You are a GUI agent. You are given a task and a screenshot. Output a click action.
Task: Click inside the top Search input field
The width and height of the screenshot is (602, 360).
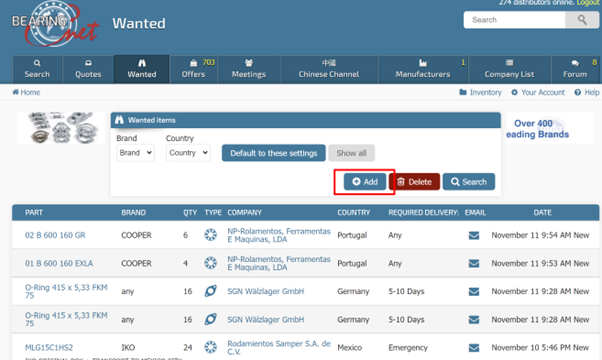pos(514,20)
